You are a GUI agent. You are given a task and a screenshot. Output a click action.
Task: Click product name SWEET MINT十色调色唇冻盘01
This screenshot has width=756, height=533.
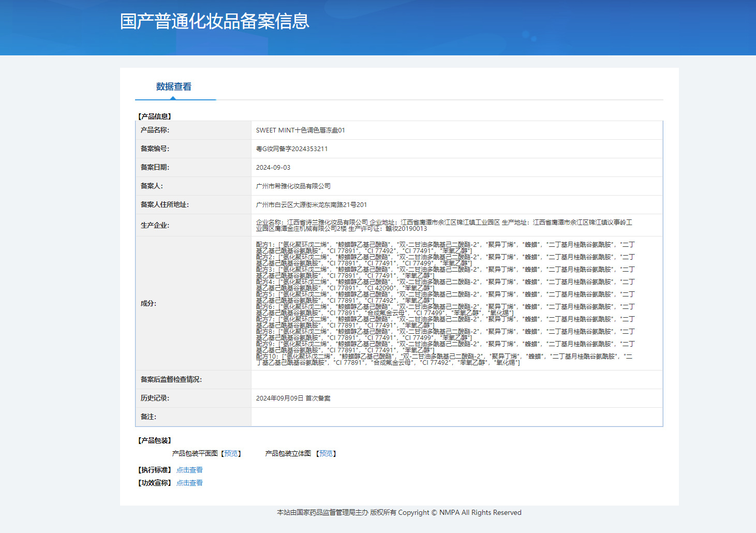click(x=300, y=130)
